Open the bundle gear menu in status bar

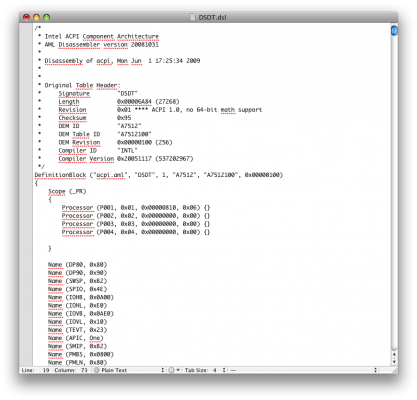174,370
